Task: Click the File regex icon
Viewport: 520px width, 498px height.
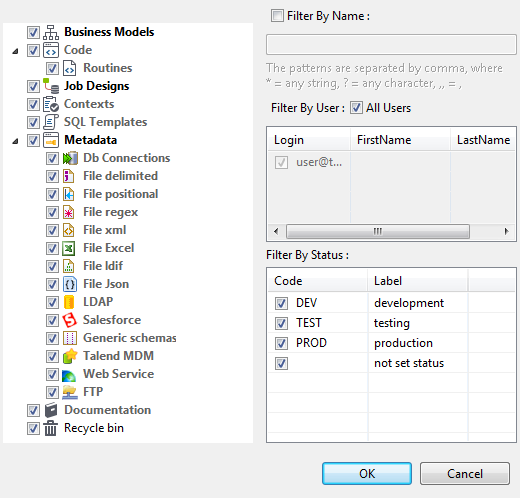Action: 69,212
